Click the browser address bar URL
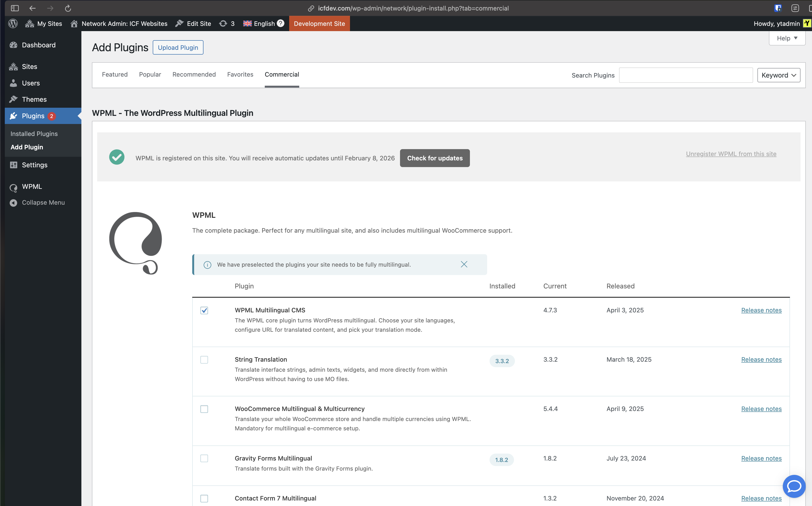The image size is (812, 506). point(413,8)
